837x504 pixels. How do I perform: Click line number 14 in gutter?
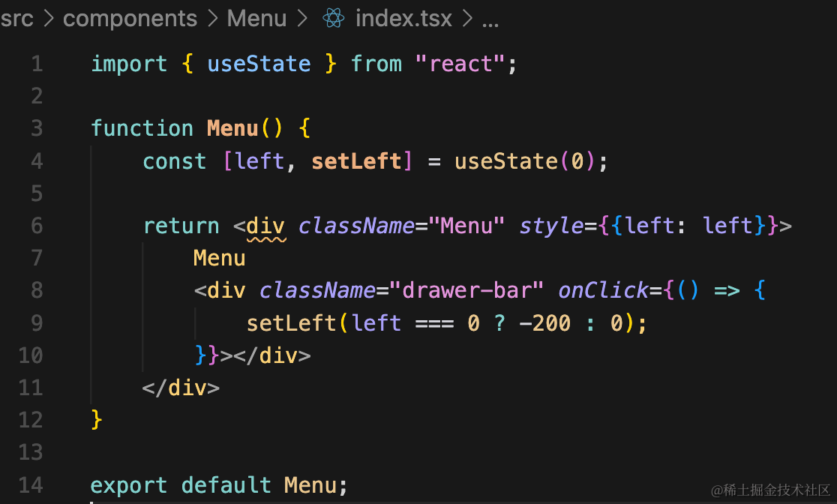pyautogui.click(x=31, y=484)
